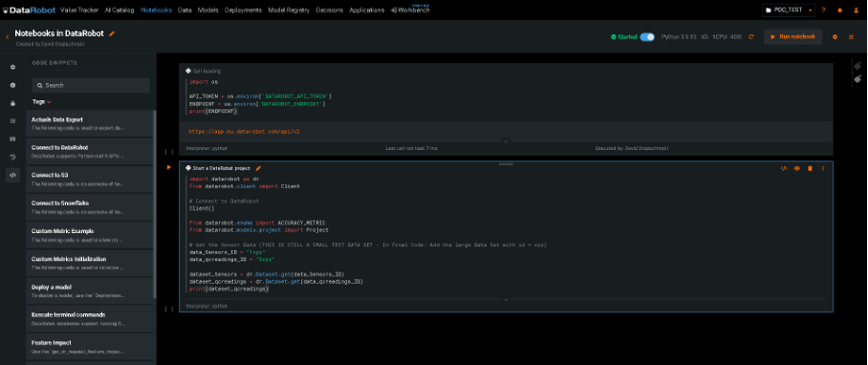Image resolution: width=868 pixels, height=365 pixels.
Task: Open the sidebar list icon
Action: point(12,121)
